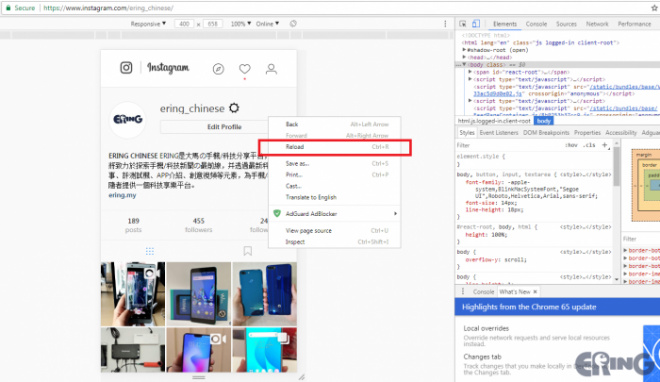Click the Styles Filter input field

(x=508, y=145)
